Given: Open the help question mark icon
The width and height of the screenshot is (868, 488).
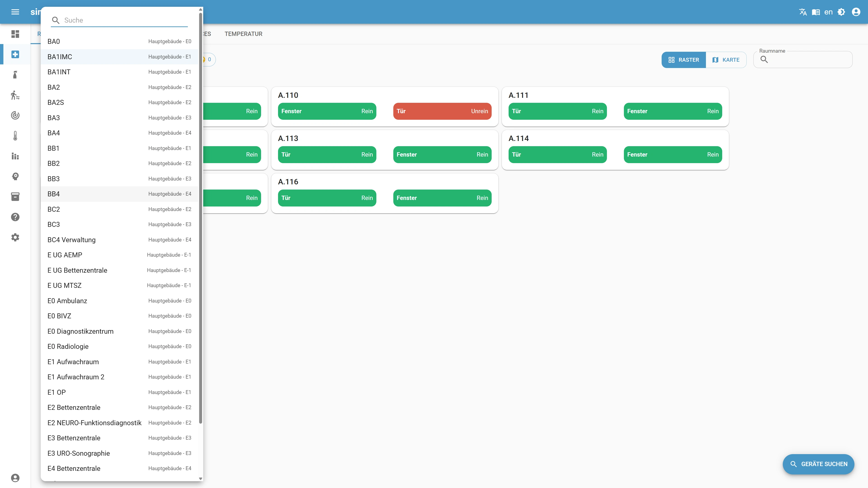Looking at the screenshot, I should 15,217.
